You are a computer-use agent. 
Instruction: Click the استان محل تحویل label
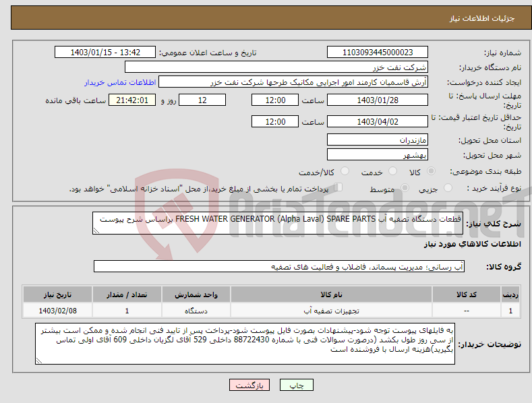click(x=490, y=140)
